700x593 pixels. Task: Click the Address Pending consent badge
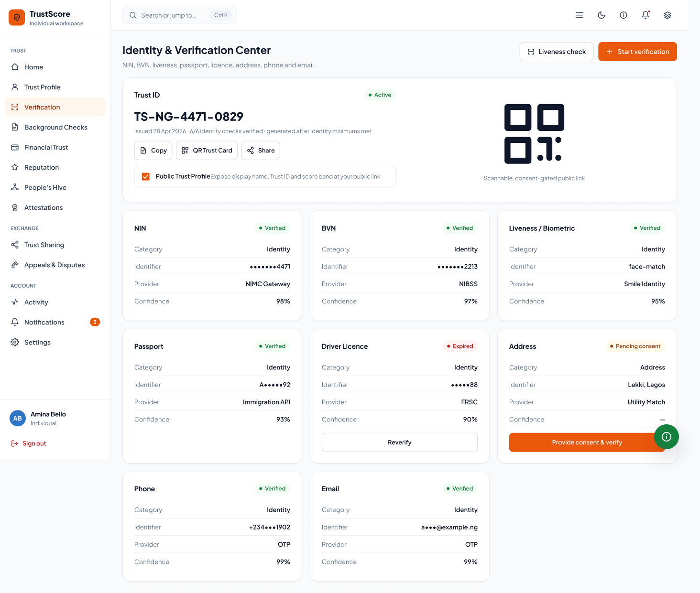635,346
